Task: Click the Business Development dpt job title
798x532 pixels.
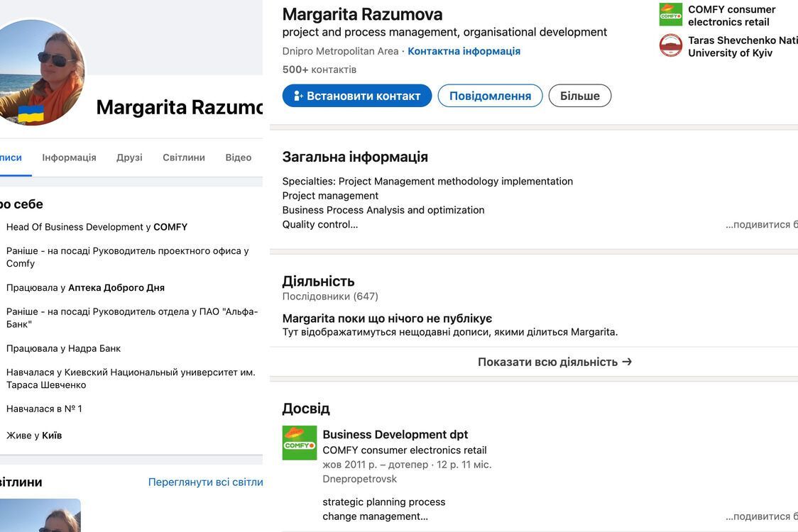Action: pos(395,434)
